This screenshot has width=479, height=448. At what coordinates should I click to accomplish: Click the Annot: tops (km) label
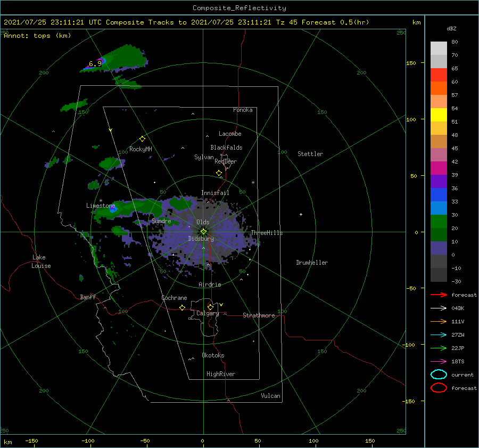[37, 36]
